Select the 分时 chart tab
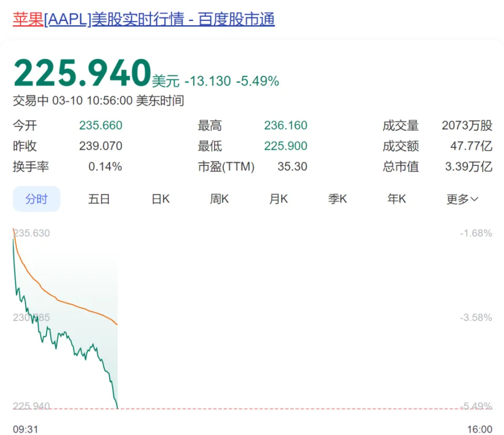504x435 pixels. pos(36,199)
